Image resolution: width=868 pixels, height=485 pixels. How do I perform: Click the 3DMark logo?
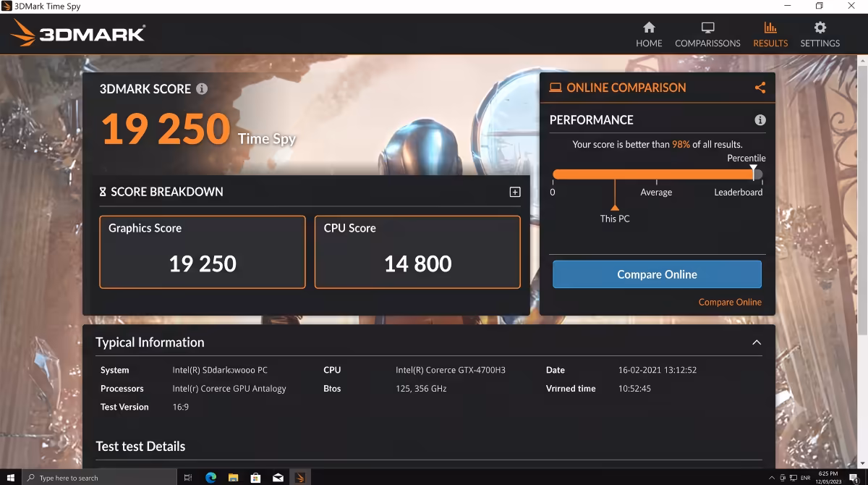point(78,33)
